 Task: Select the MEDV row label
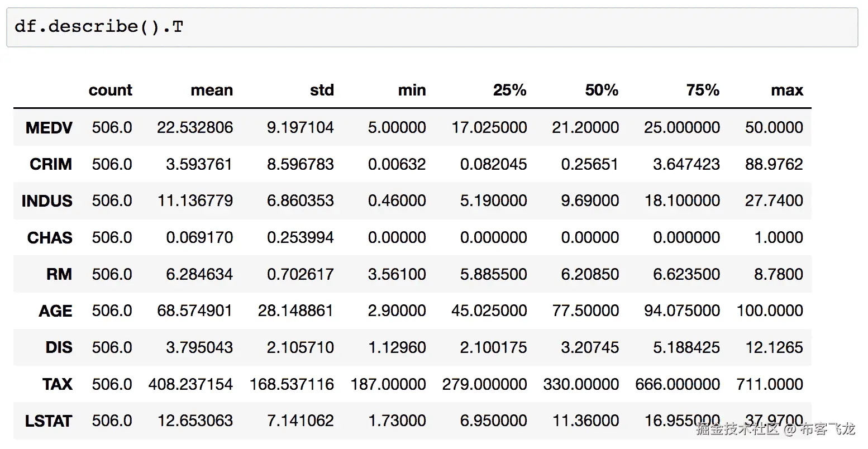(x=49, y=127)
